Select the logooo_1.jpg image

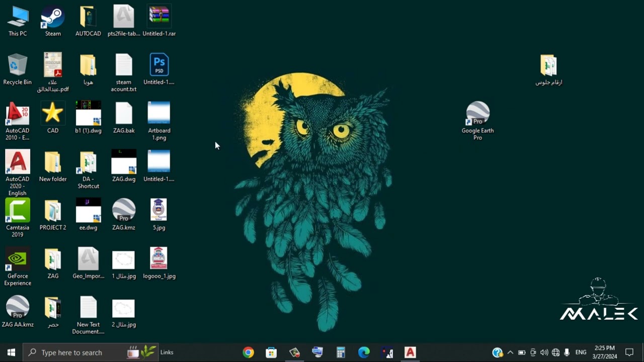pyautogui.click(x=159, y=263)
